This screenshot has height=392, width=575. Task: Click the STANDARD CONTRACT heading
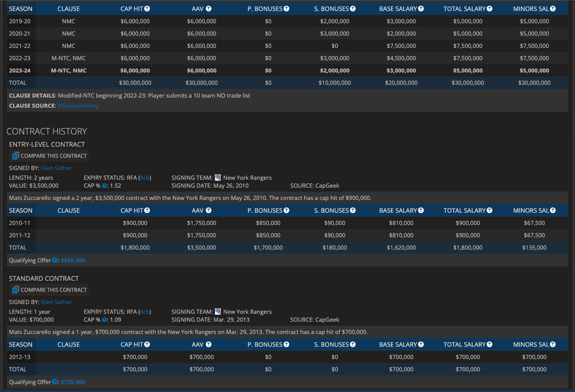(44, 278)
